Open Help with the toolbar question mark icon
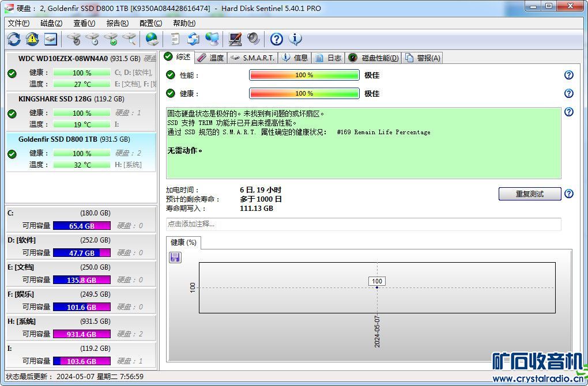This screenshot has height=386, width=588. pyautogui.click(x=276, y=39)
